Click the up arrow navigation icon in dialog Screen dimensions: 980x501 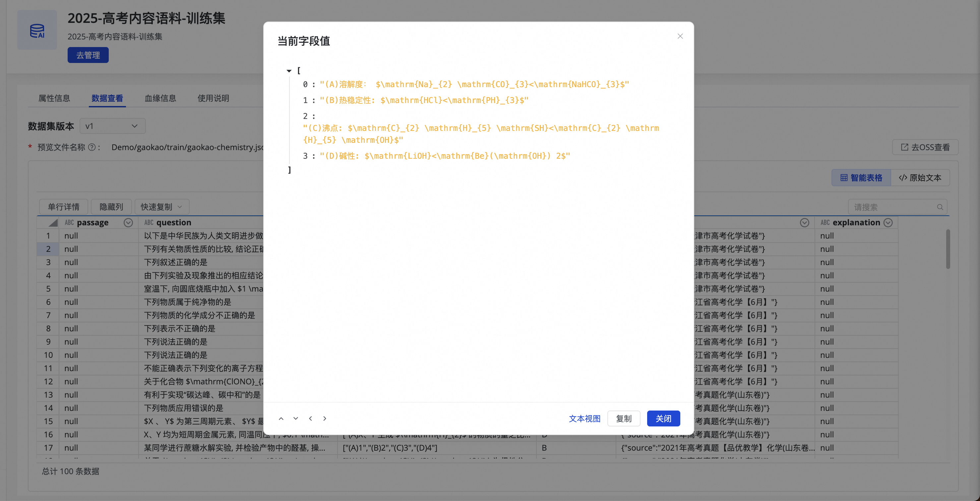point(281,418)
